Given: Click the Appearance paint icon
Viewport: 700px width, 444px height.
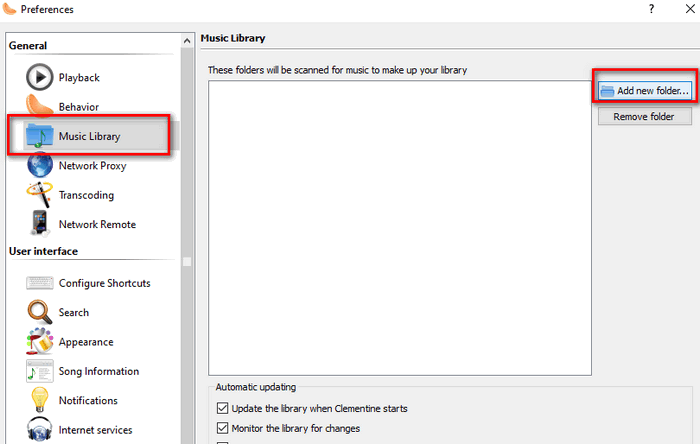Looking at the screenshot, I should pyautogui.click(x=39, y=341).
